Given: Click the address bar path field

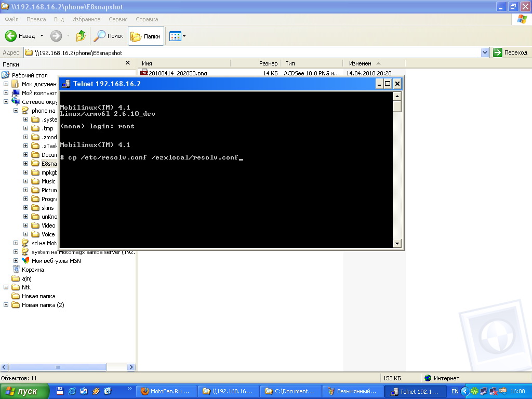Looking at the screenshot, I should click(x=252, y=52).
